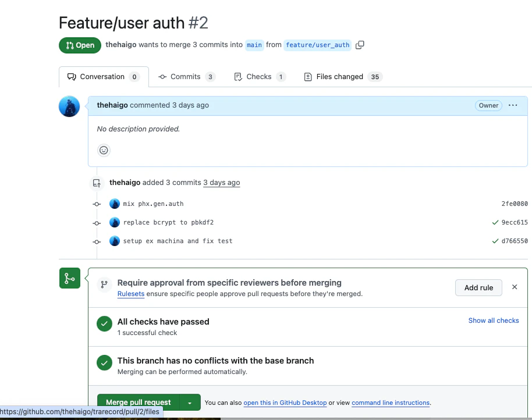
Task: Open this in GitHub Desktop link
Action: coord(285,403)
